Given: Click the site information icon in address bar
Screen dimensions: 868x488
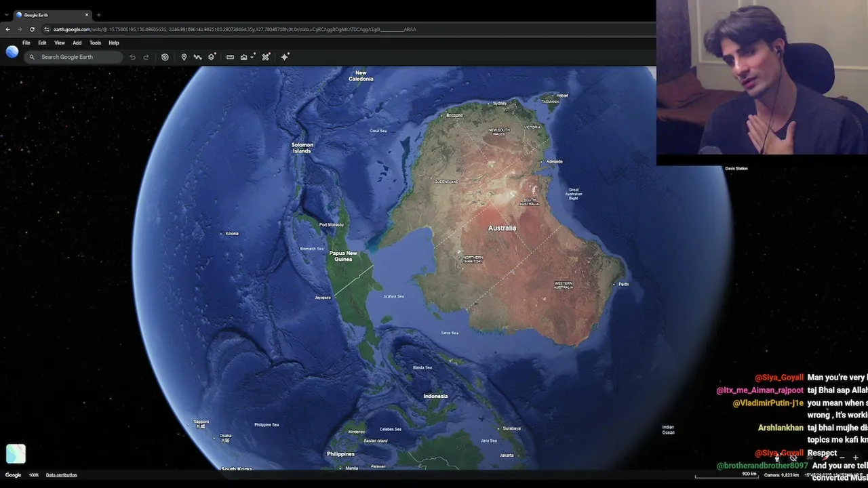Looking at the screenshot, I should point(47,29).
